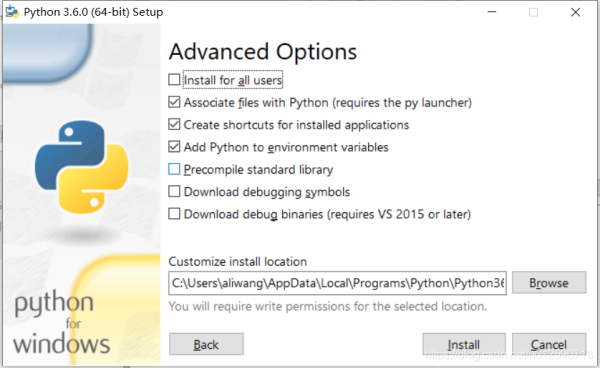This screenshot has height=368, width=600.
Task: Uncheck Associate files with Python
Action: tap(174, 102)
